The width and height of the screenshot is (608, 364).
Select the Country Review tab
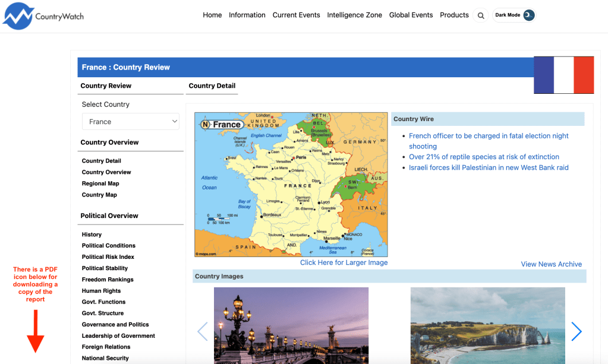tap(106, 86)
